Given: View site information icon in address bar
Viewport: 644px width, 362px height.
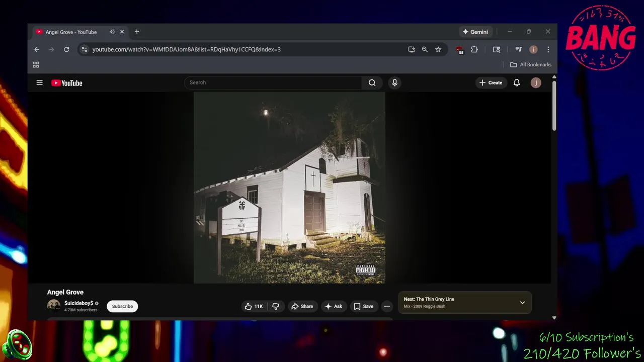Looking at the screenshot, I should 84,49.
